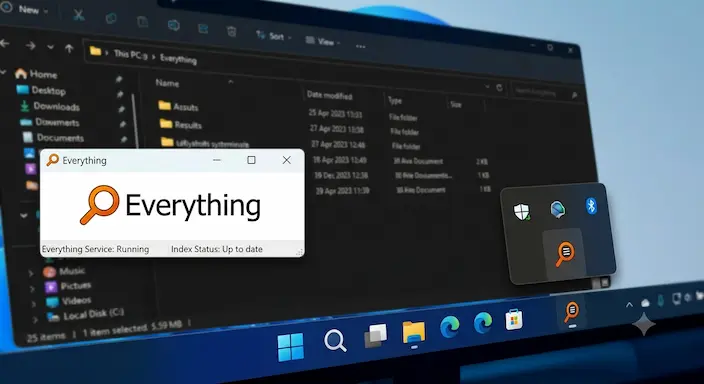This screenshot has width=704, height=384.
Task: Select Desktop in Explorer sidebar
Action: [x=41, y=90]
